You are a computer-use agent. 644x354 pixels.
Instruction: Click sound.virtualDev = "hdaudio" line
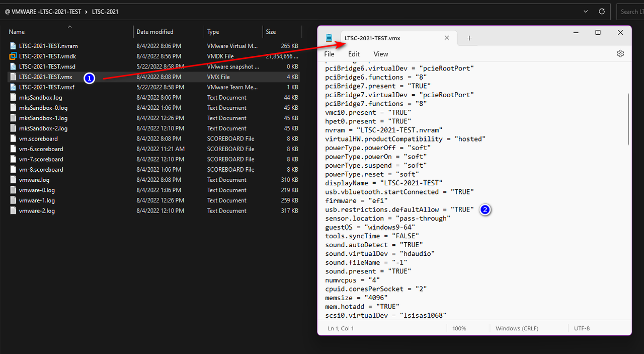[x=380, y=253]
